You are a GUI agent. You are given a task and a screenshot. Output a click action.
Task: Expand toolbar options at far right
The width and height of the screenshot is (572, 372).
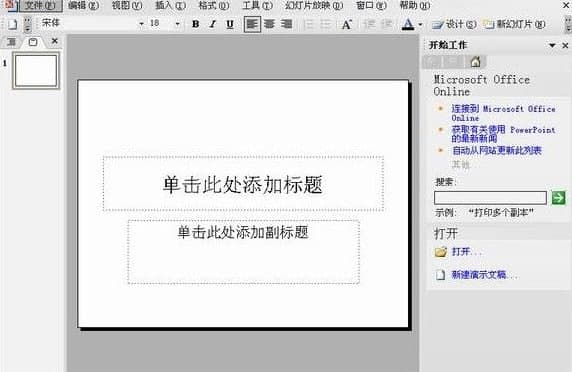[x=568, y=24]
